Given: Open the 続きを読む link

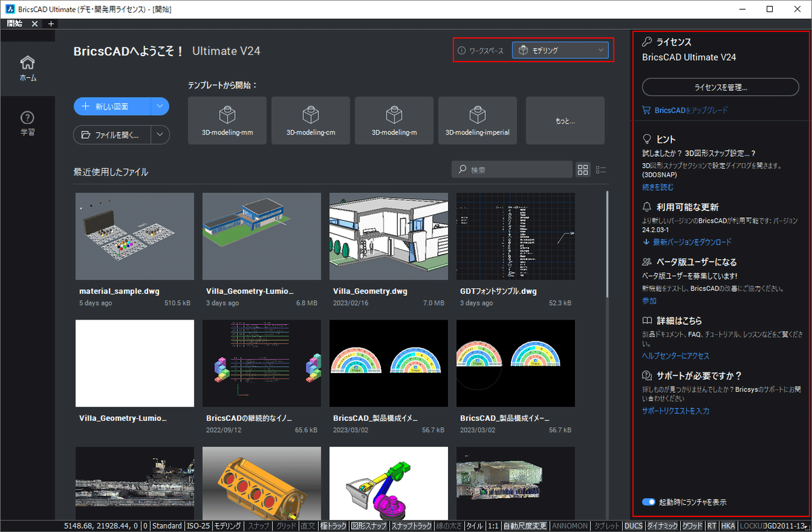Looking at the screenshot, I should [x=658, y=187].
